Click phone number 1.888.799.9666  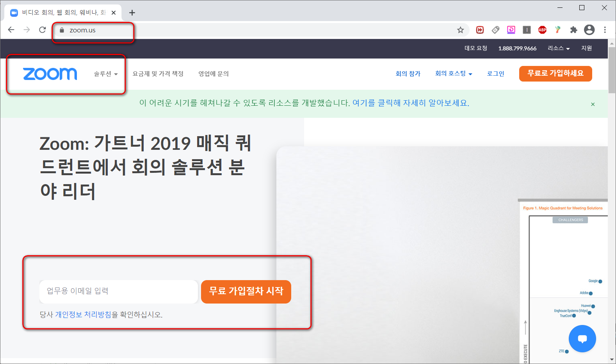[x=517, y=48]
